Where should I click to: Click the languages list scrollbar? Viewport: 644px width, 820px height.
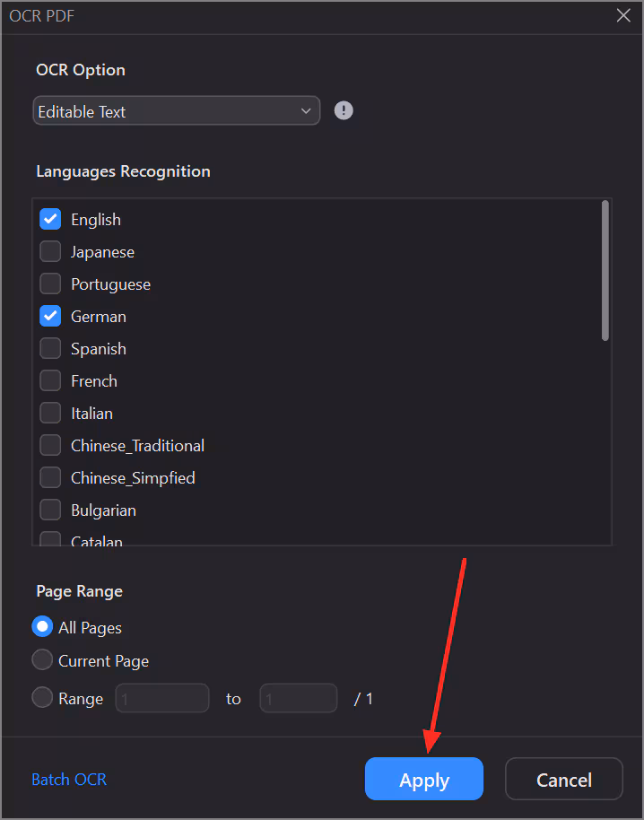tap(605, 271)
